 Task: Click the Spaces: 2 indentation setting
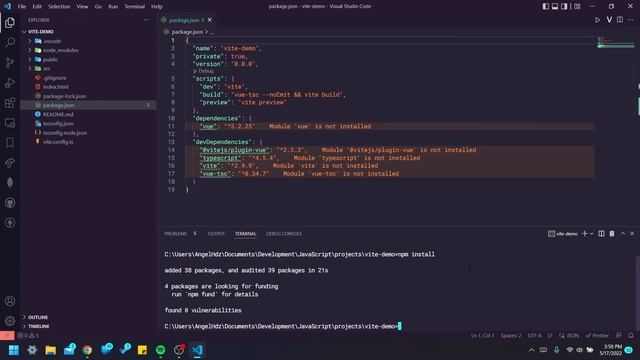click(511, 336)
